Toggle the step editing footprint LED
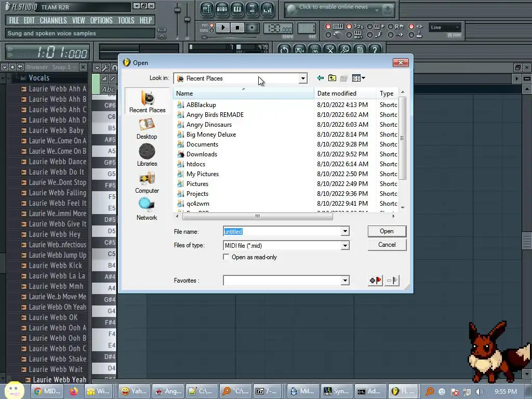532x399 pixels. pyautogui.click(x=370, y=35)
